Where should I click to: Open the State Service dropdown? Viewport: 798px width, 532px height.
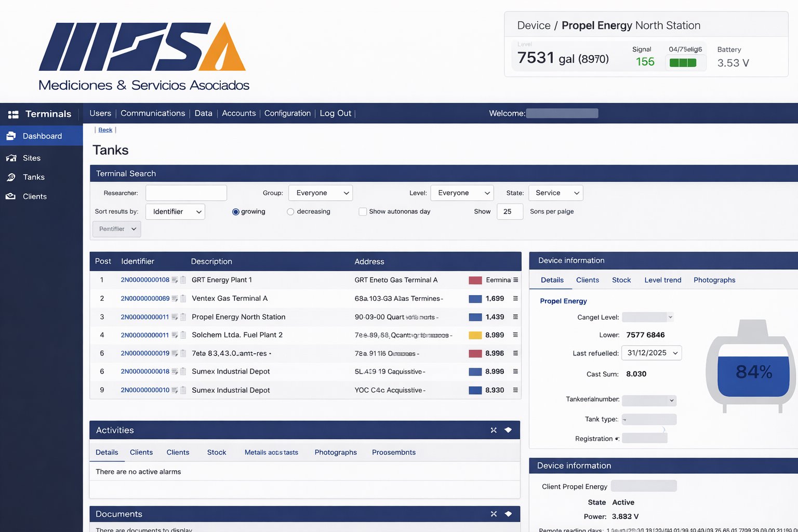click(x=555, y=193)
